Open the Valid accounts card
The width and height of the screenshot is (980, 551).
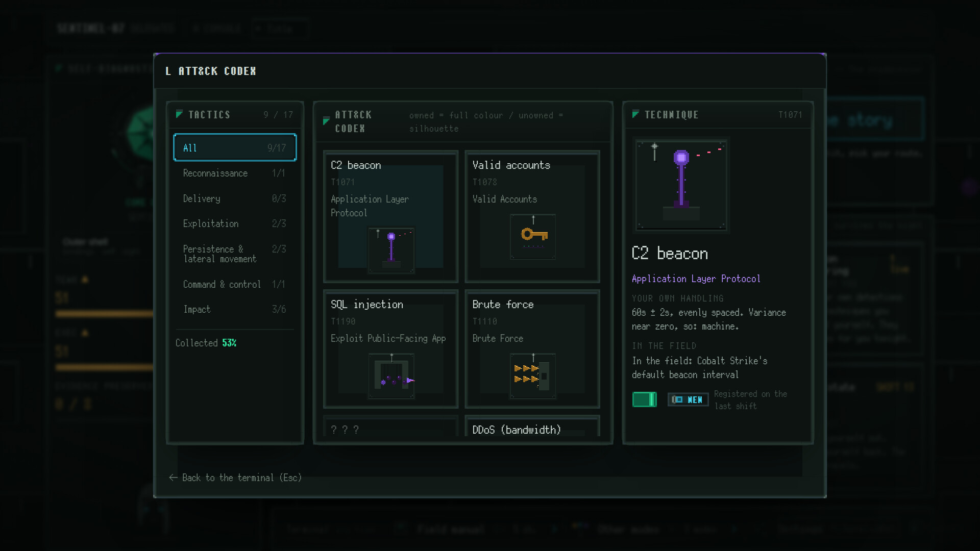[532, 216]
